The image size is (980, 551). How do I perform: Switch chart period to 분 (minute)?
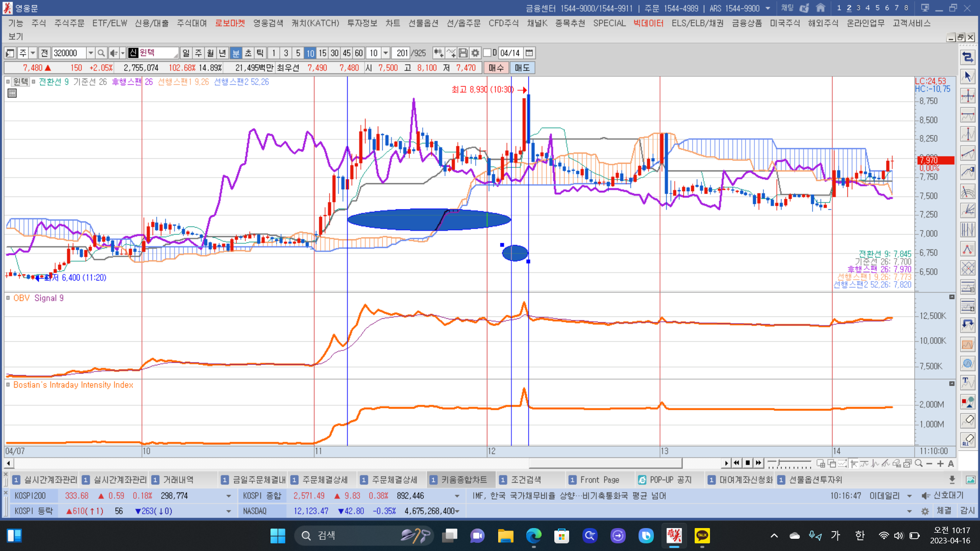click(x=236, y=53)
